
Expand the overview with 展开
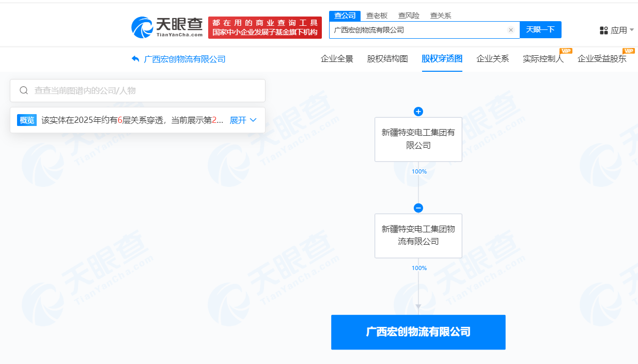pos(243,120)
